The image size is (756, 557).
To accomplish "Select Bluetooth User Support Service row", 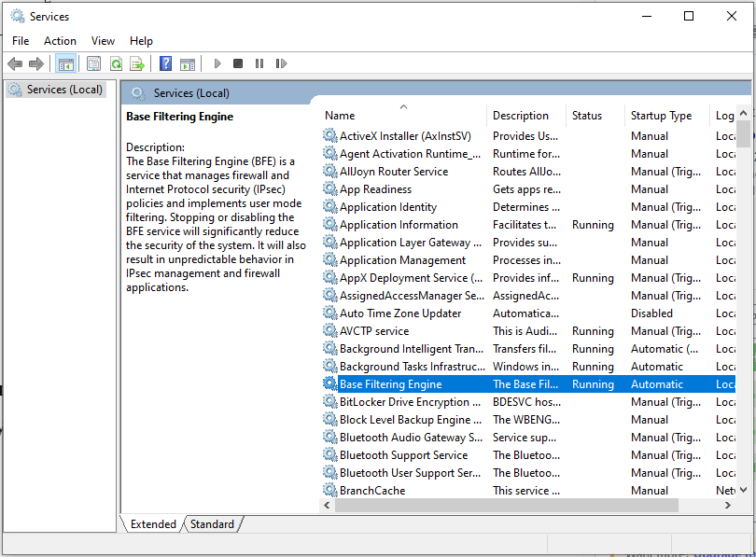I will pos(528,473).
